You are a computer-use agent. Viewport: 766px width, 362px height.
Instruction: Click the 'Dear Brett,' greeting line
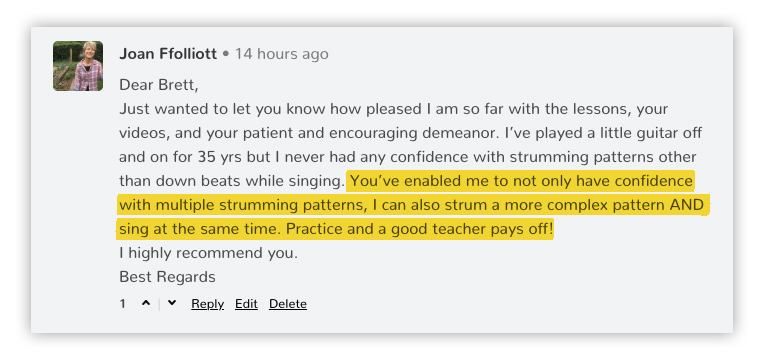159,85
